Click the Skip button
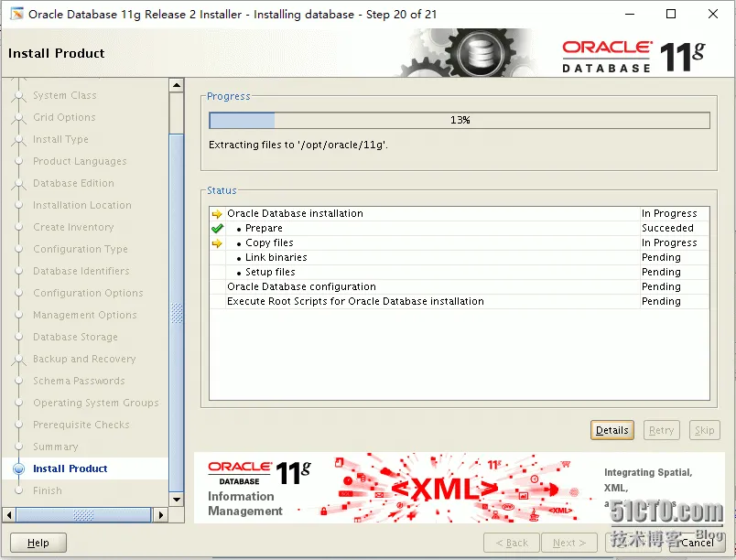The height and width of the screenshot is (560, 736). (x=705, y=430)
